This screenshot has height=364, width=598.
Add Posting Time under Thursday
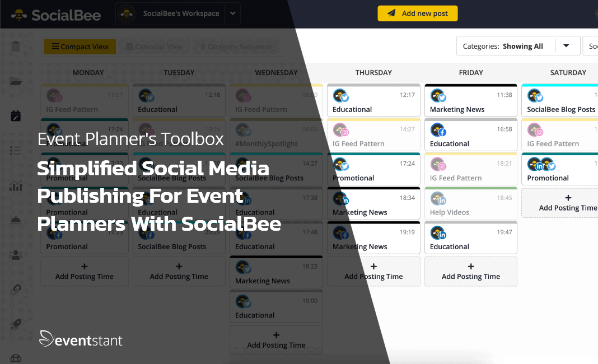click(373, 271)
